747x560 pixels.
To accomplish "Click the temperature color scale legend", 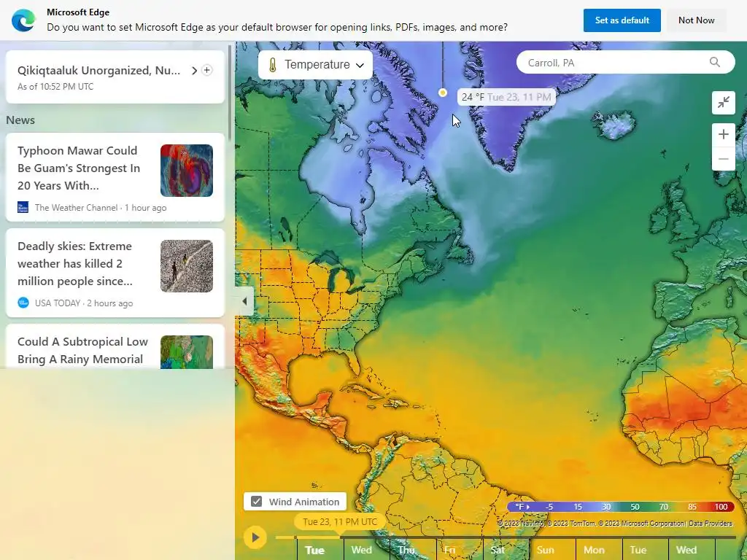I will point(621,507).
